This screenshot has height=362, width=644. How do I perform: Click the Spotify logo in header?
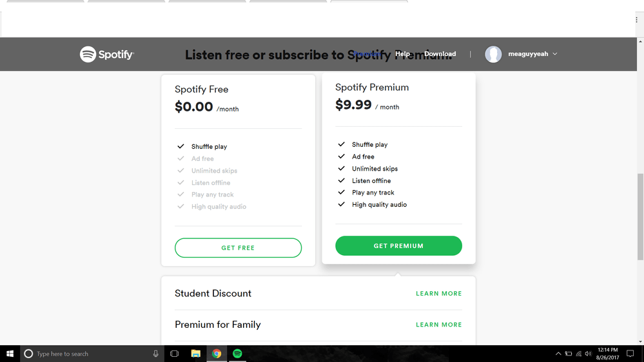click(106, 55)
